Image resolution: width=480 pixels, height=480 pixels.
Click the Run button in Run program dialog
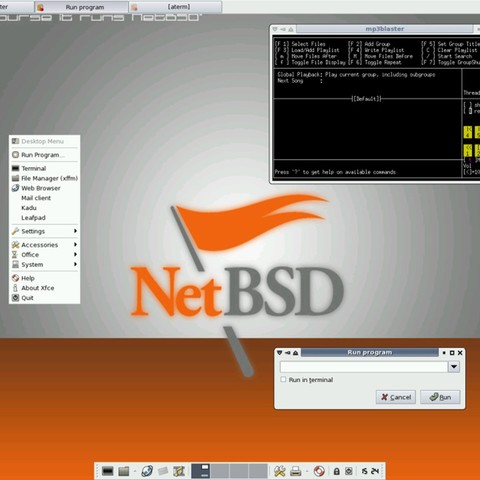pos(440,397)
